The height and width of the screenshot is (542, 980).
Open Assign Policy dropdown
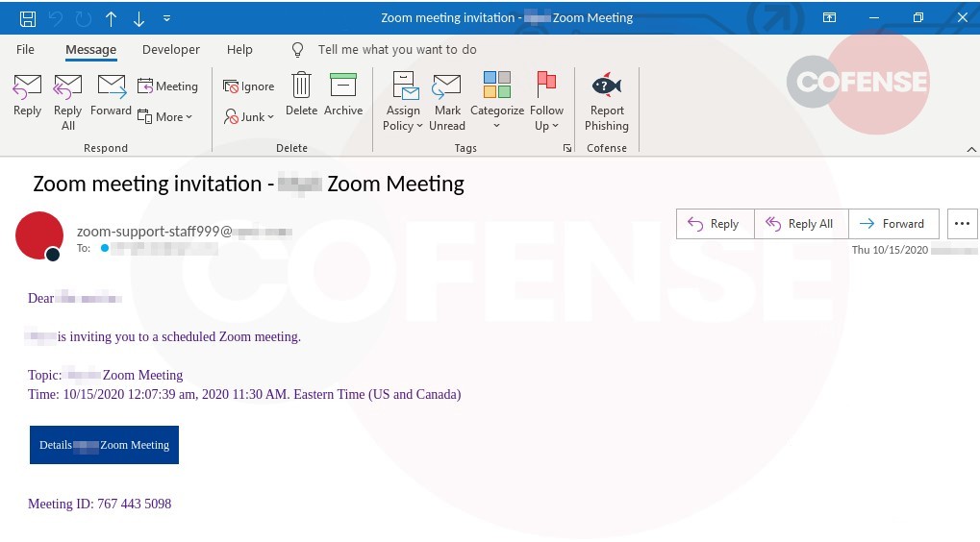pos(403,102)
